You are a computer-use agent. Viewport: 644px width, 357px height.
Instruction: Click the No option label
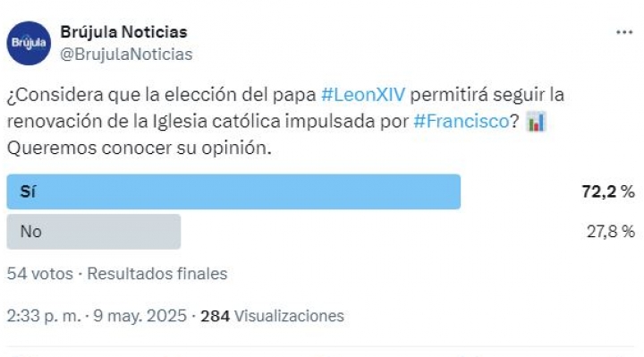pos(30,232)
